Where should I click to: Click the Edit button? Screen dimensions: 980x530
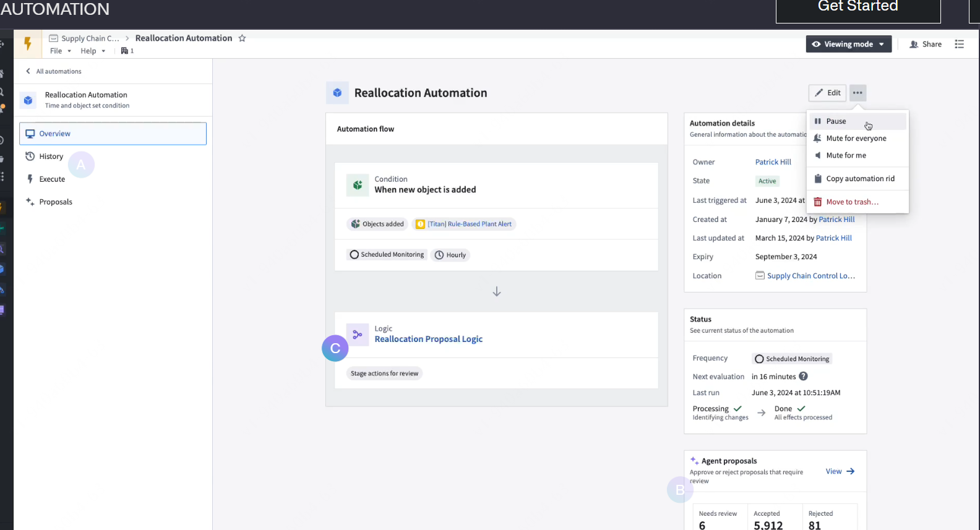click(827, 93)
